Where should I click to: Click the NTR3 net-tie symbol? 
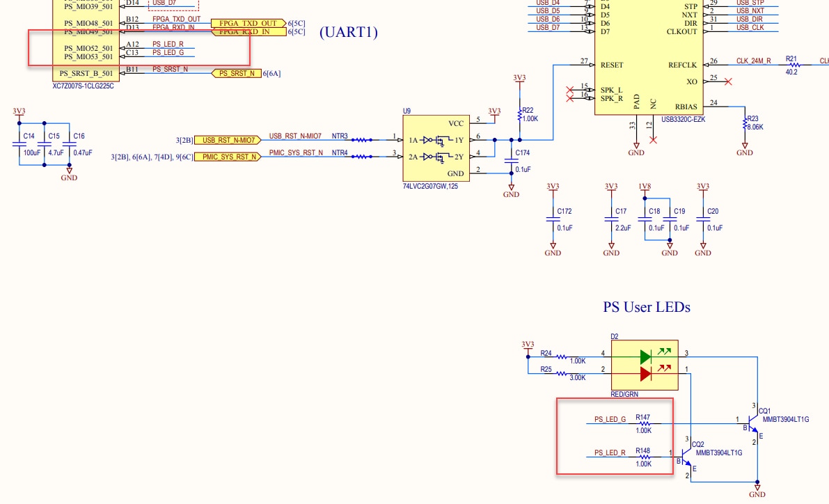tap(362, 140)
